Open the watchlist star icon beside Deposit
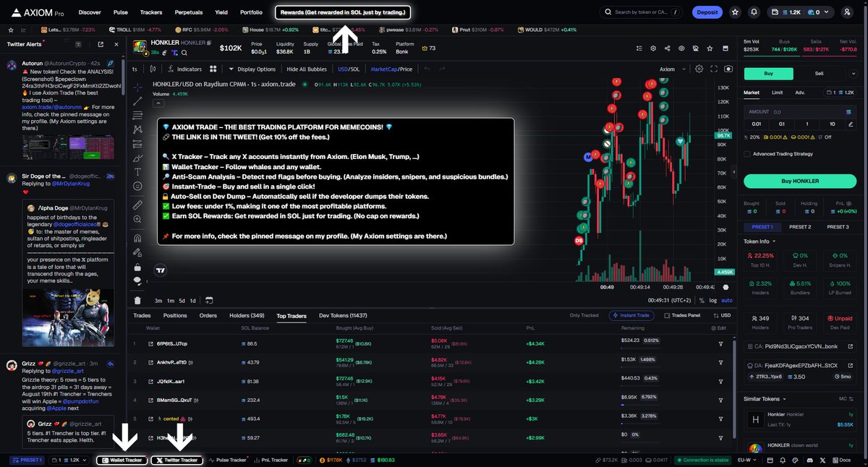This screenshot has width=868, height=467. point(735,12)
